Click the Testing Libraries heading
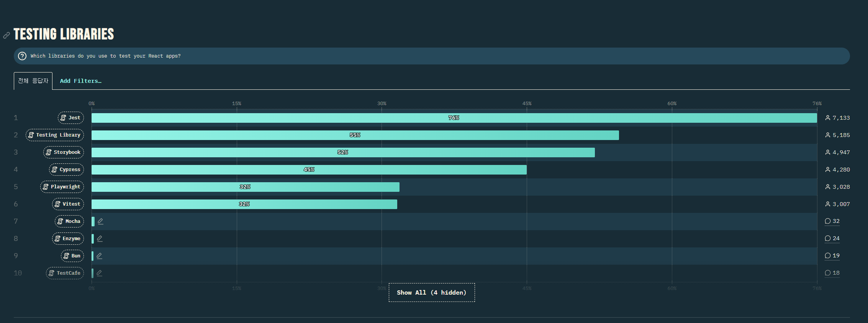This screenshot has height=323, width=868. point(64,34)
